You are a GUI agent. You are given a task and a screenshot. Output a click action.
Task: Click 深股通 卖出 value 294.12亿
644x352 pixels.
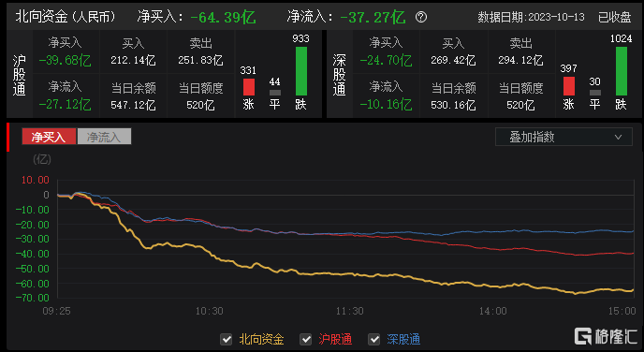pyautogui.click(x=520, y=61)
